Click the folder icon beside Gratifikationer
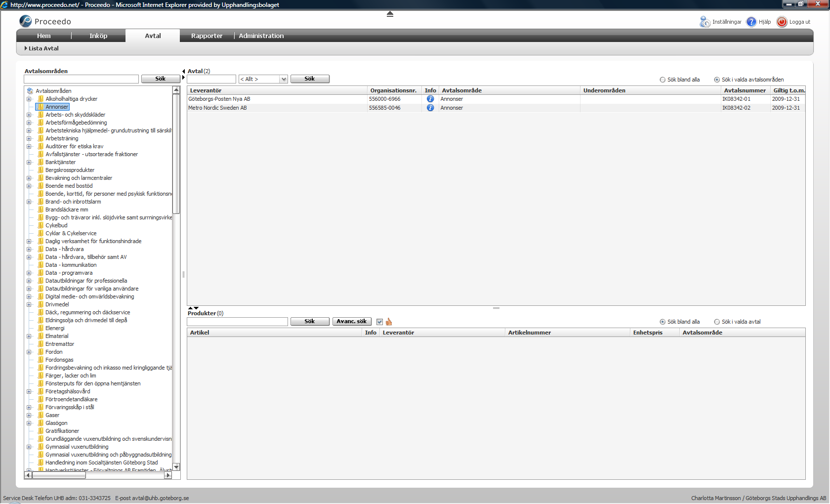Screen dimensions: 830x504 coord(41,431)
